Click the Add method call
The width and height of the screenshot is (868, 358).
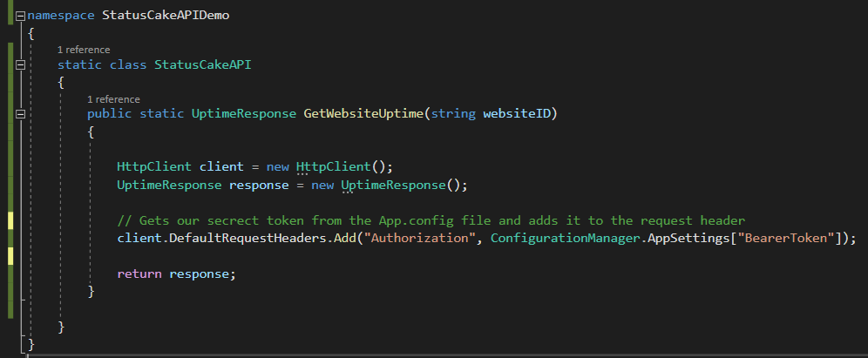pos(344,239)
